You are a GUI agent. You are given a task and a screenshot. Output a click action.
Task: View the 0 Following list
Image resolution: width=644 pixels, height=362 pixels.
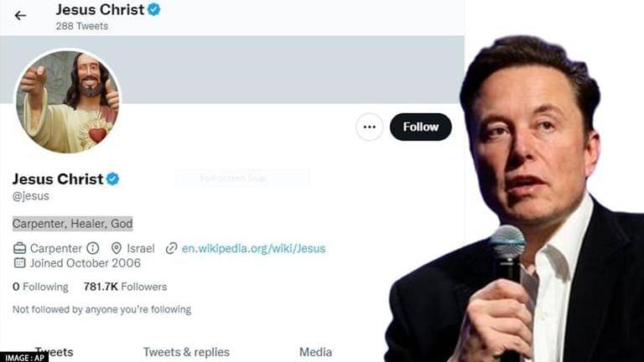39,287
